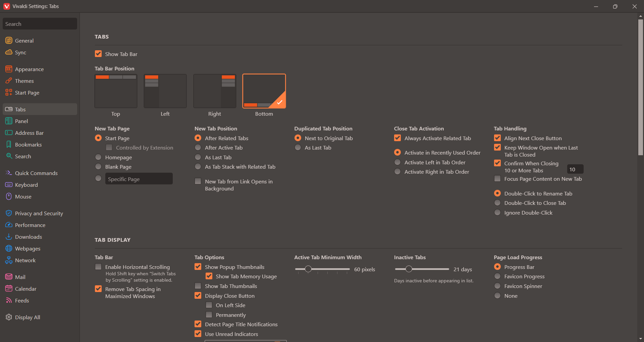Enable New Tab from Link Opens in Background

[198, 181]
